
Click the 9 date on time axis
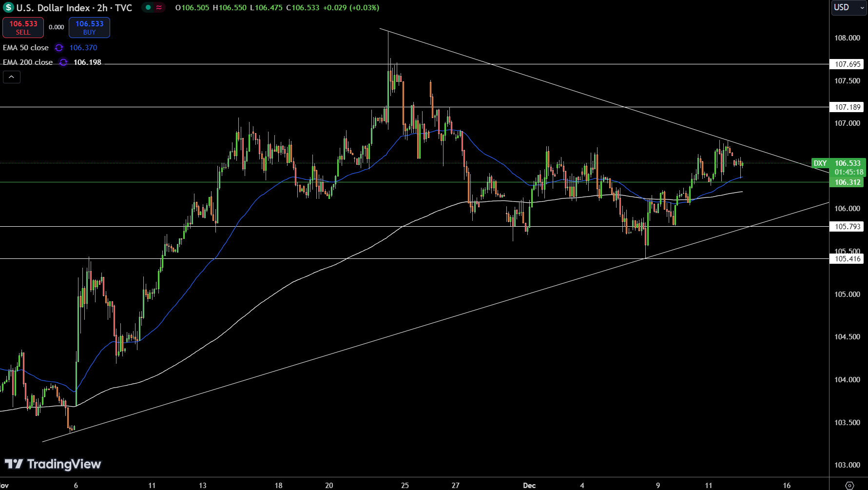tap(658, 486)
